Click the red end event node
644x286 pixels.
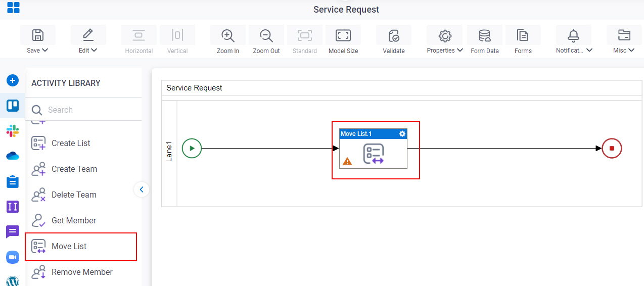(612, 149)
